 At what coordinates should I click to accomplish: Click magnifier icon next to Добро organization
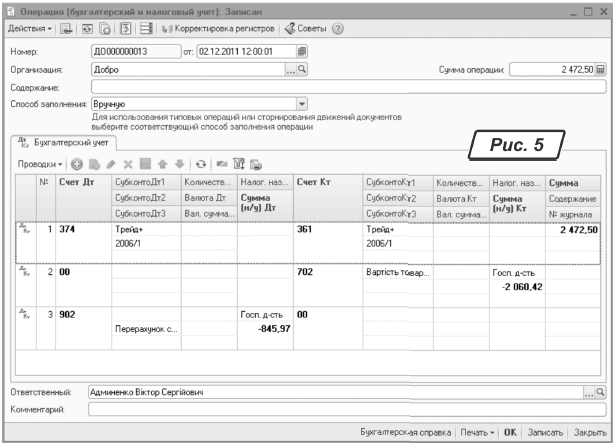click(x=302, y=70)
